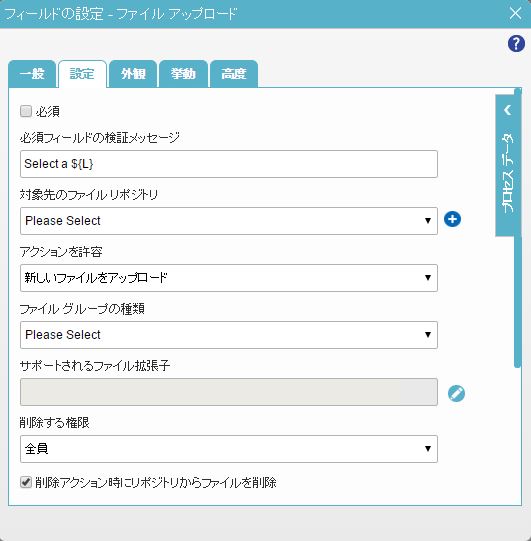The image size is (531, 541).
Task: Expand the プロセス データ side panel chevron
Action: point(507,110)
